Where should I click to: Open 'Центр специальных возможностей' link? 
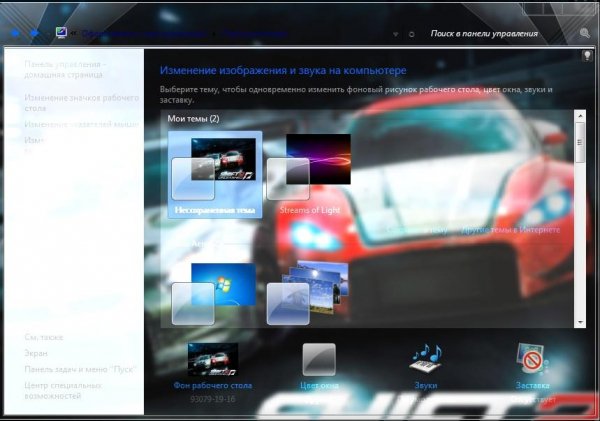(63, 390)
